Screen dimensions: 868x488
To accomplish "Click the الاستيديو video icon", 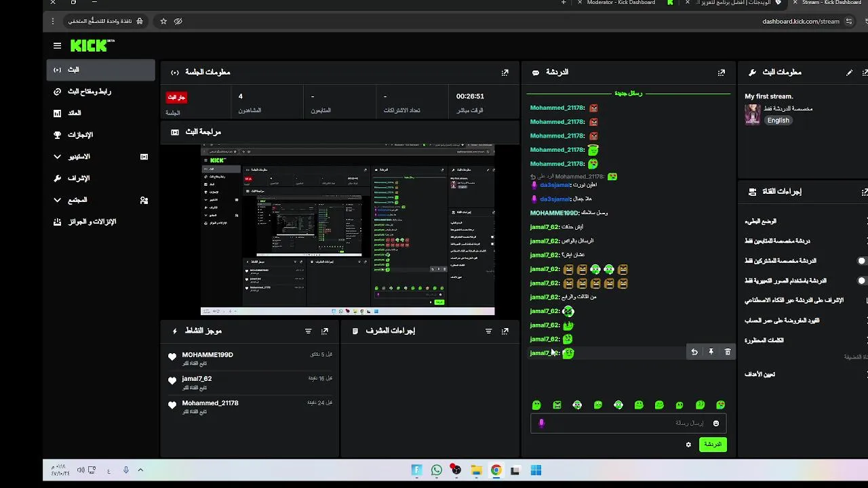I will tap(144, 157).
